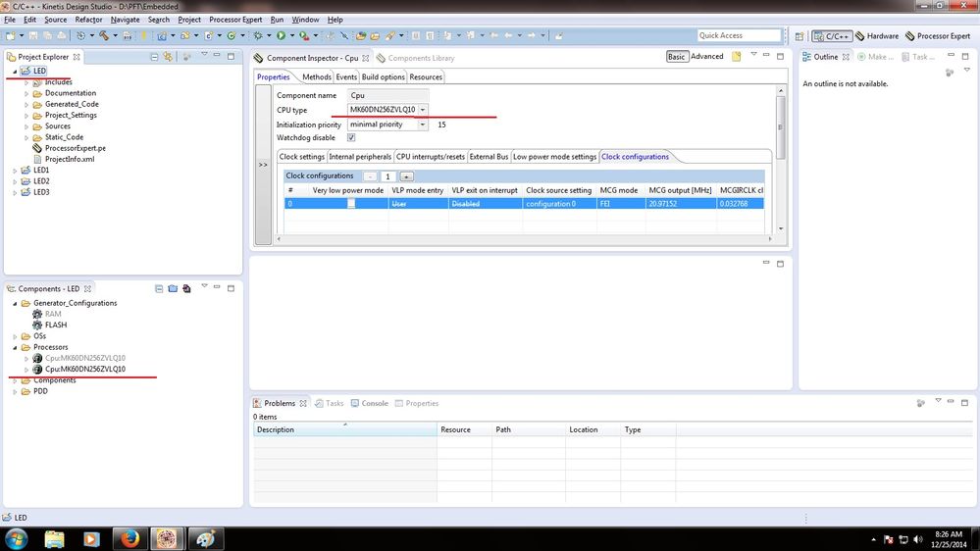Select active Cpu:MK60DN256ZVLQ10 component
The width and height of the screenshot is (980, 551).
click(85, 370)
